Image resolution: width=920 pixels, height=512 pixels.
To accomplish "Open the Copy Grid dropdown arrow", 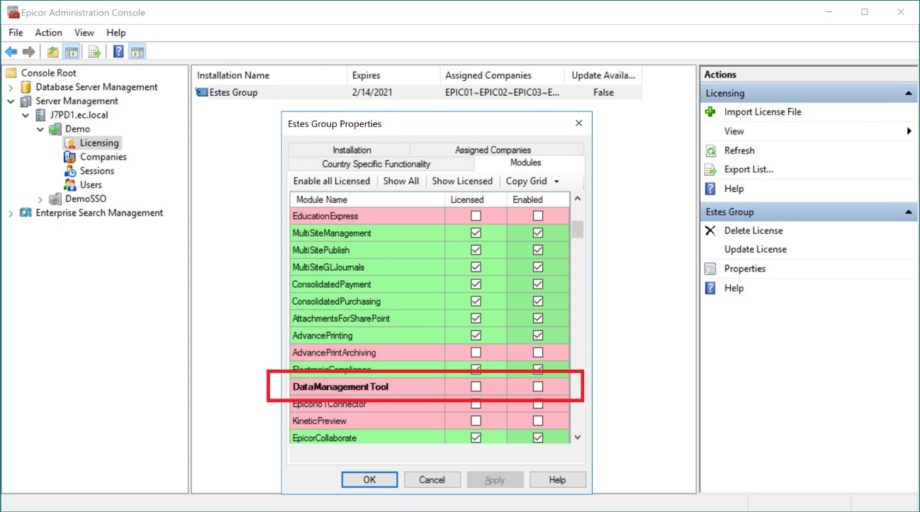I will tap(556, 181).
